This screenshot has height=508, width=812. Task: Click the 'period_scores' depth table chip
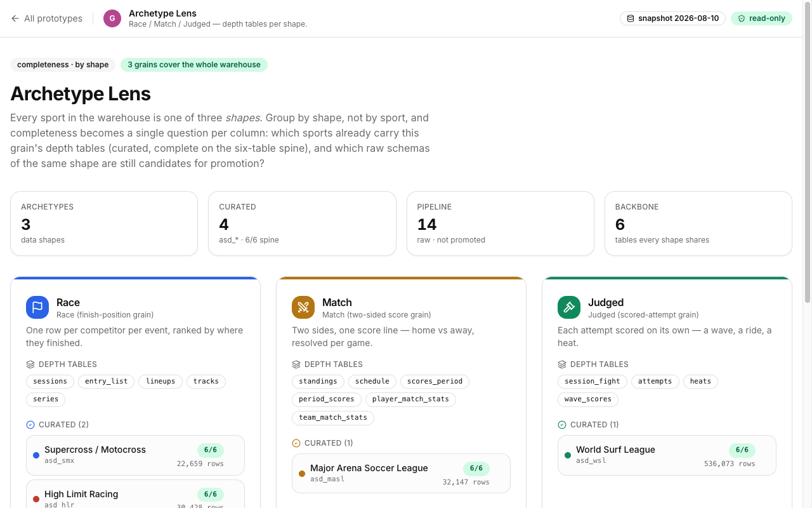pos(327,399)
